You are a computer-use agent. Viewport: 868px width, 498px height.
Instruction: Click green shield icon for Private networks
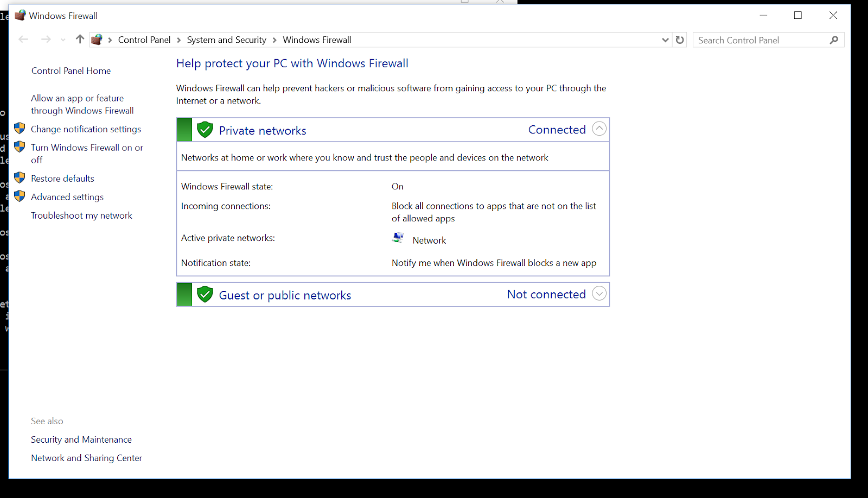pyautogui.click(x=205, y=130)
